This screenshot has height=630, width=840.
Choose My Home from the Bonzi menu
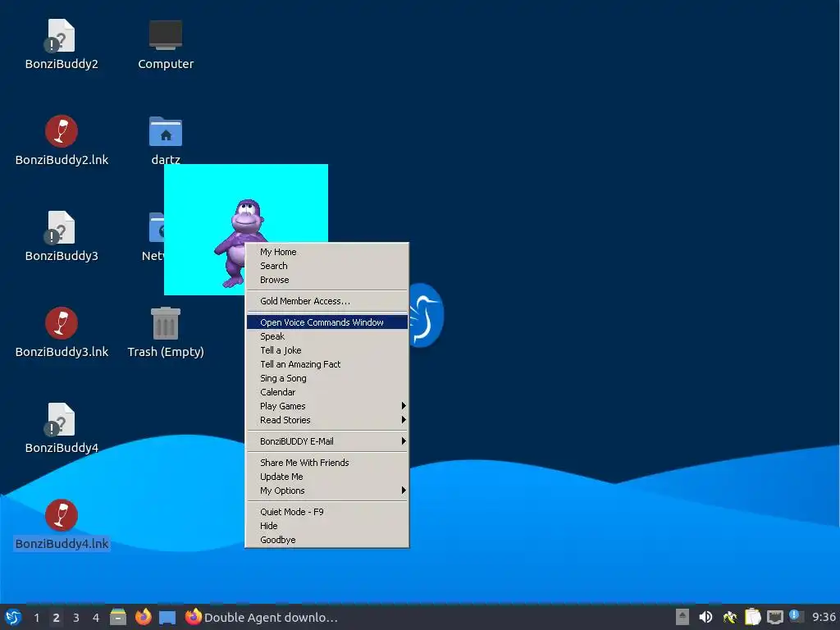click(x=326, y=252)
